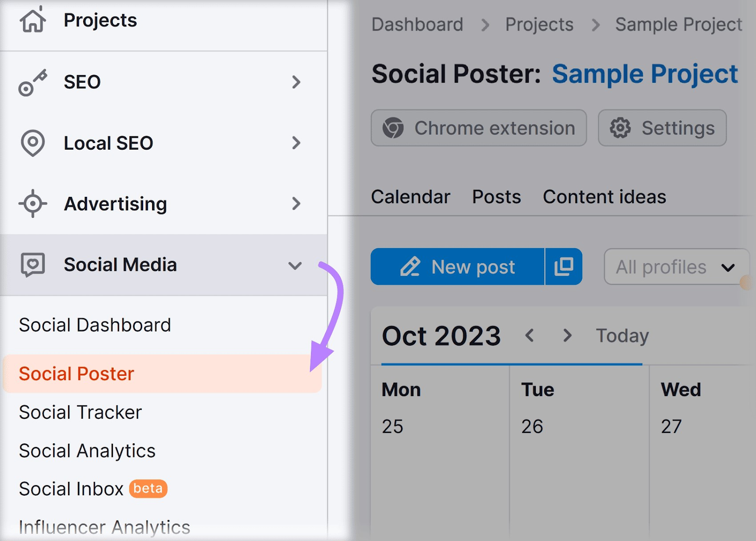Click Dashboard breadcrumb link
The height and width of the screenshot is (541, 756).
(x=417, y=25)
